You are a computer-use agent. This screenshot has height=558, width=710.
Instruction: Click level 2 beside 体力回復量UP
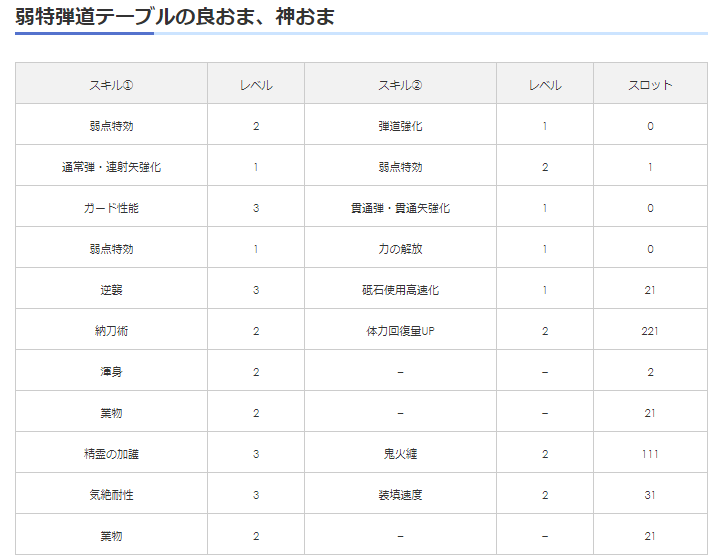pyautogui.click(x=545, y=331)
